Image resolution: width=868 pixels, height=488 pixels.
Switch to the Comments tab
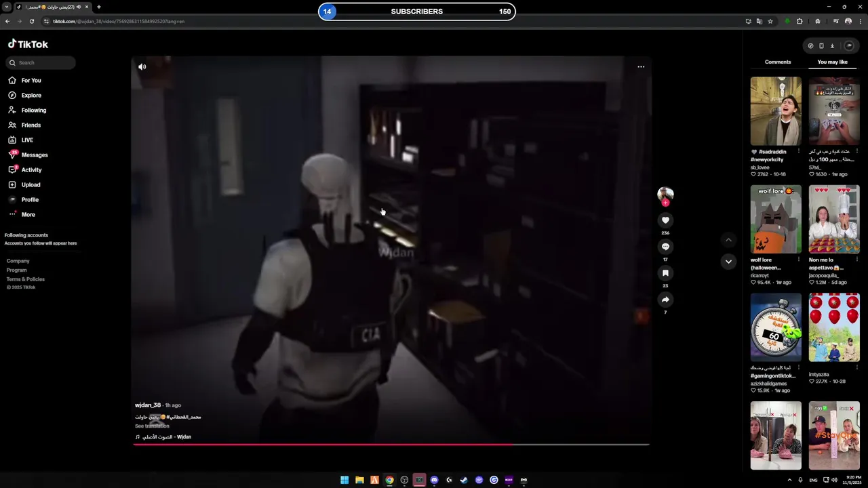pos(778,62)
